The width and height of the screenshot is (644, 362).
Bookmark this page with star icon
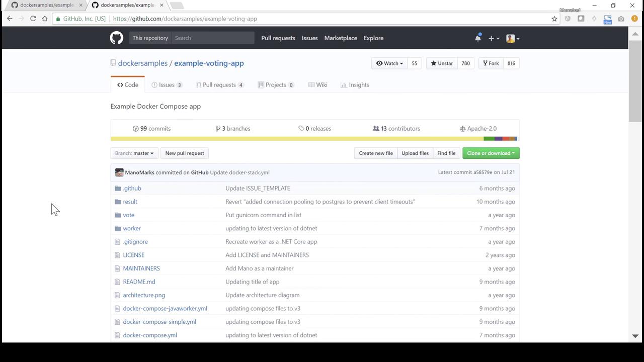click(554, 19)
